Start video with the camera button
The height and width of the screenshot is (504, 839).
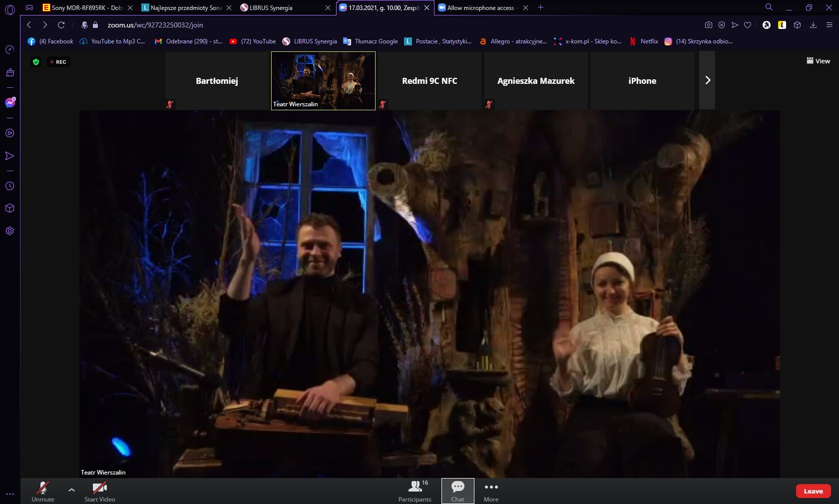coord(99,491)
